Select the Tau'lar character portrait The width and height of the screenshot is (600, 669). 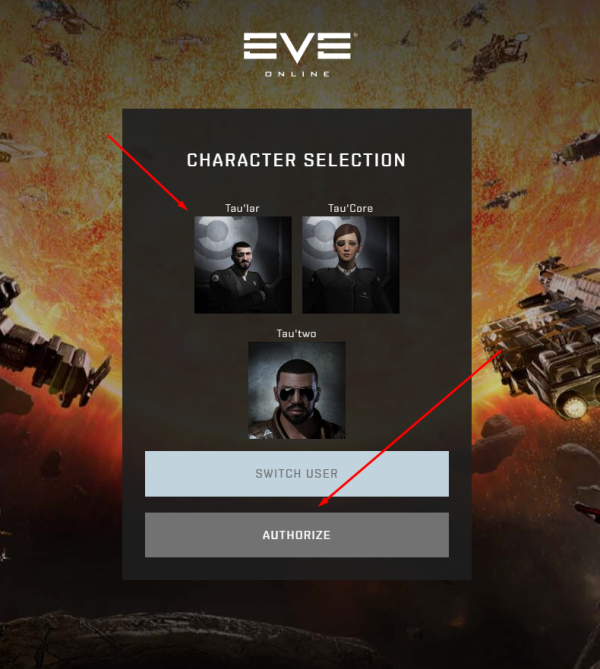(243, 265)
